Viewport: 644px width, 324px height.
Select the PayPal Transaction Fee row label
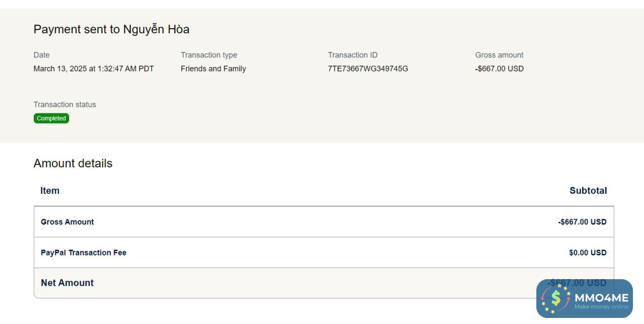pos(84,252)
